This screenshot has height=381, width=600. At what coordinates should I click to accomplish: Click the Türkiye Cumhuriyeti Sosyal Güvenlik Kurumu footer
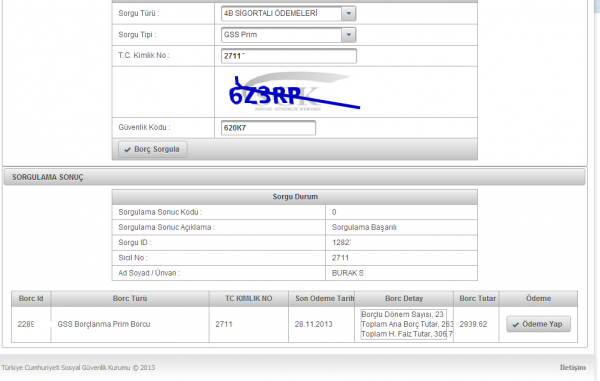click(x=78, y=368)
